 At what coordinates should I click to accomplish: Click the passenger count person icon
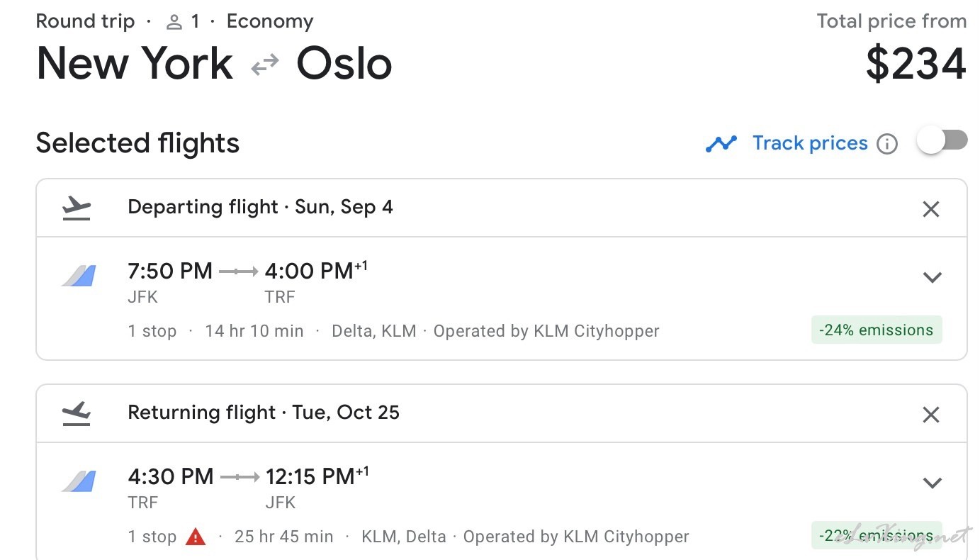click(174, 23)
